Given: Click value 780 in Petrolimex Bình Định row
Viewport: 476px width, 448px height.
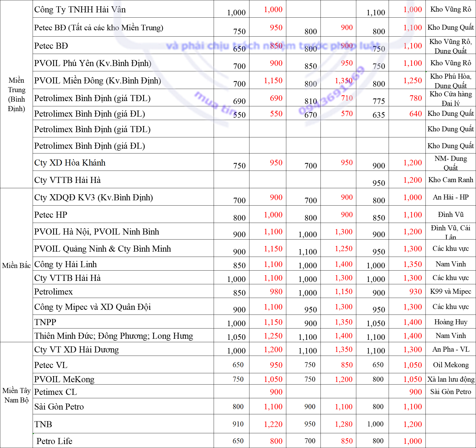Looking at the screenshot, I should pyautogui.click(x=415, y=98).
